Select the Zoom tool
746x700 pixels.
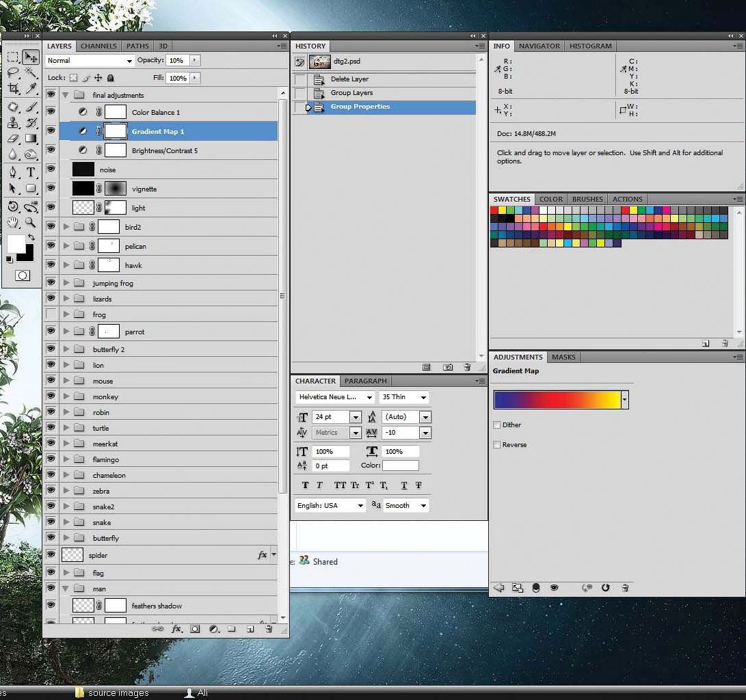tap(31, 222)
